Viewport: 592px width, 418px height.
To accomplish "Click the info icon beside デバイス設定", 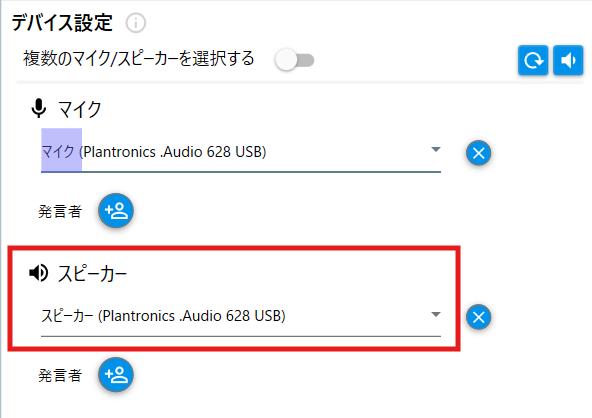I will click(136, 23).
